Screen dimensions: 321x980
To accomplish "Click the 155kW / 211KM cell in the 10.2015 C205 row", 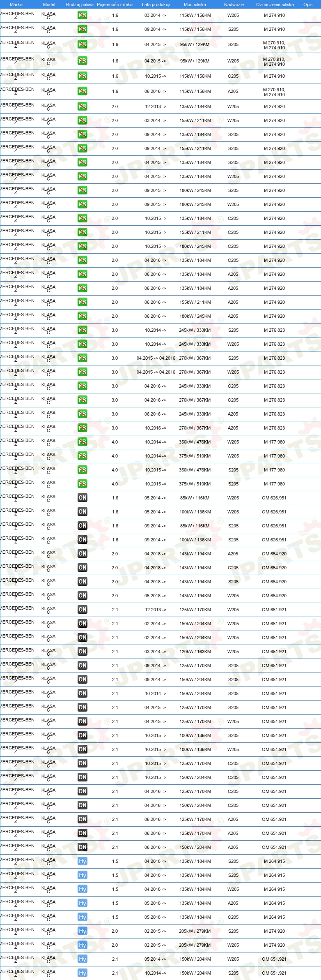I will click(x=195, y=232).
